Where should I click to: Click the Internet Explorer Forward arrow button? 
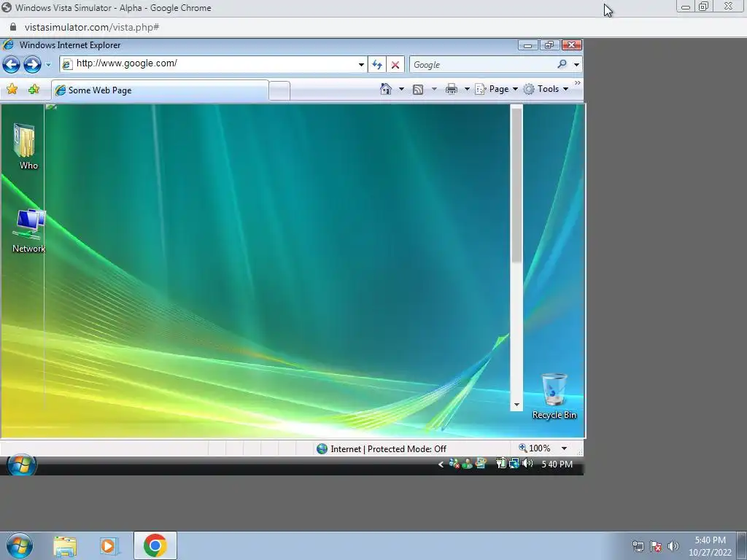pyautogui.click(x=32, y=64)
